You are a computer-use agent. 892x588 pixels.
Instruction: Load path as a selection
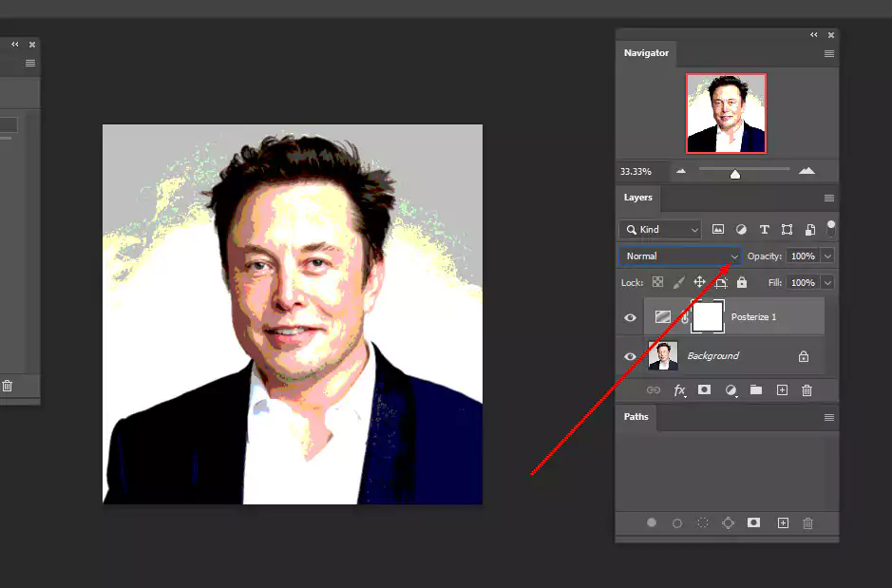coord(703,522)
